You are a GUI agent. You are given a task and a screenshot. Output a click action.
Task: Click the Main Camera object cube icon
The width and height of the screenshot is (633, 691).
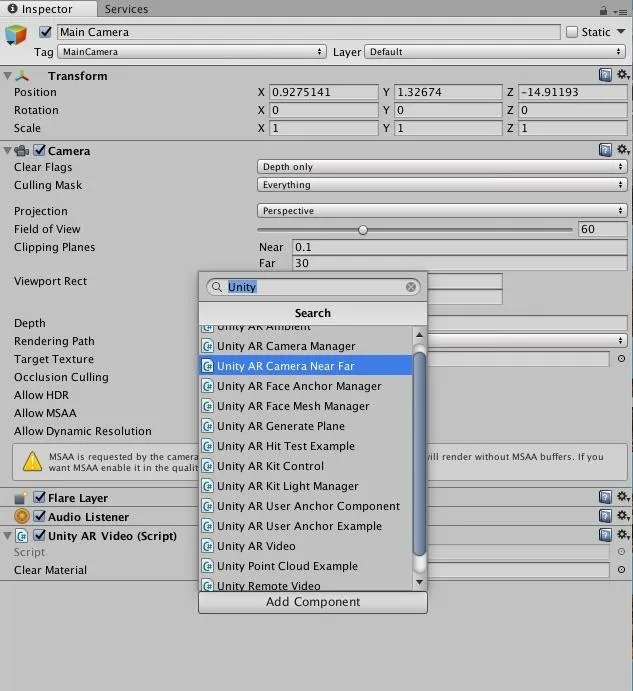tap(16, 35)
